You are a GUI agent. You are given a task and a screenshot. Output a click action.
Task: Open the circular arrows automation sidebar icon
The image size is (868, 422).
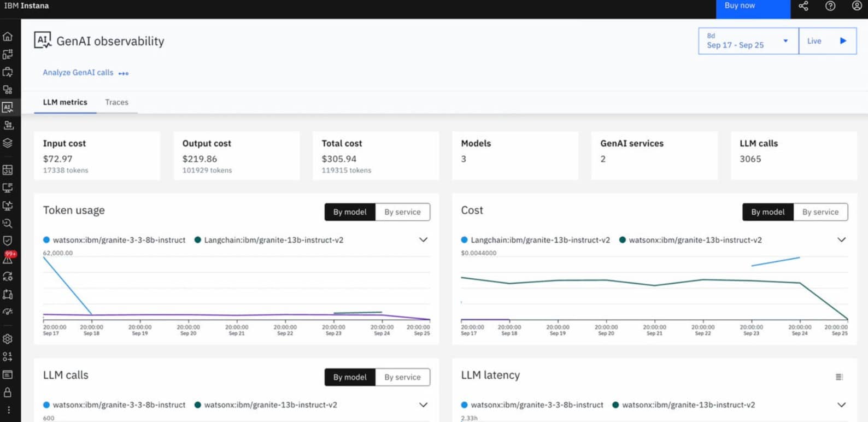[8, 277]
